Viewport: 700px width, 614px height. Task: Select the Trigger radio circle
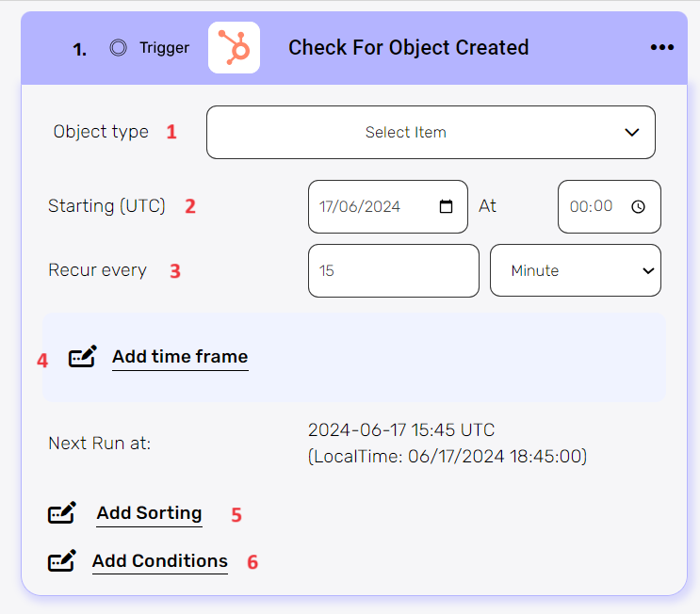(x=118, y=48)
